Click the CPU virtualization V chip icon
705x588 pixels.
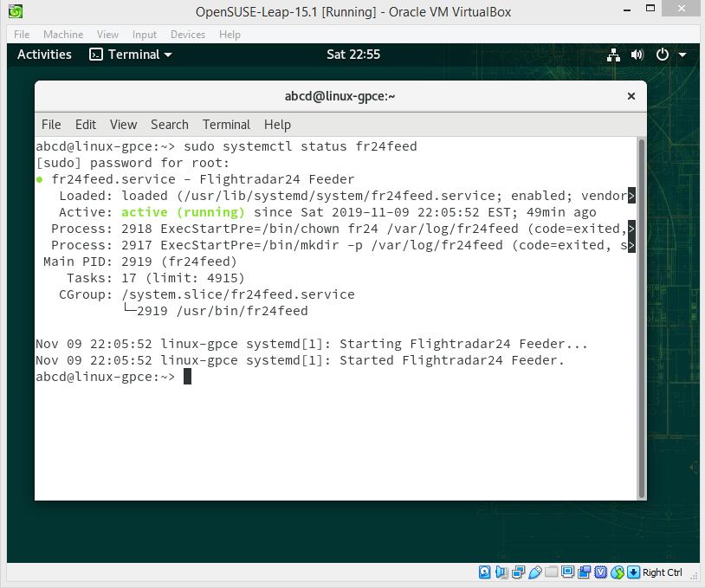(601, 572)
